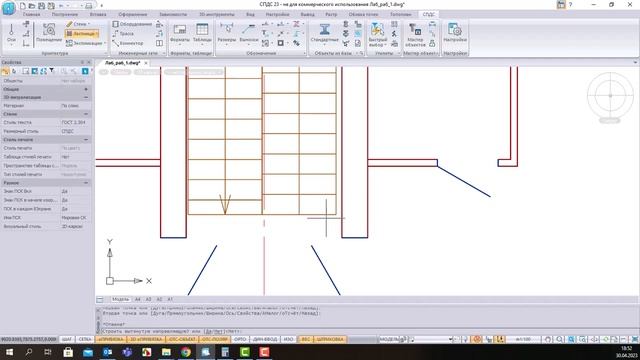Select the Стена (wall) tool
Screen dimensions: 640x360
tap(77, 24)
